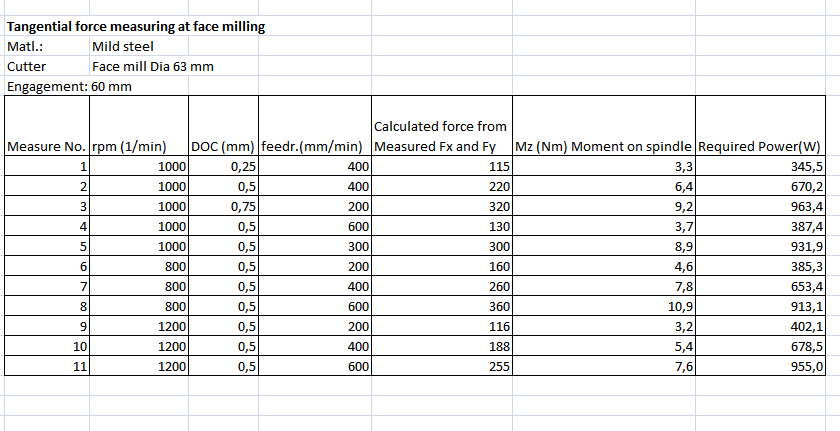Click the calculated force value 360
The width and height of the screenshot is (840, 431).
pos(441,307)
